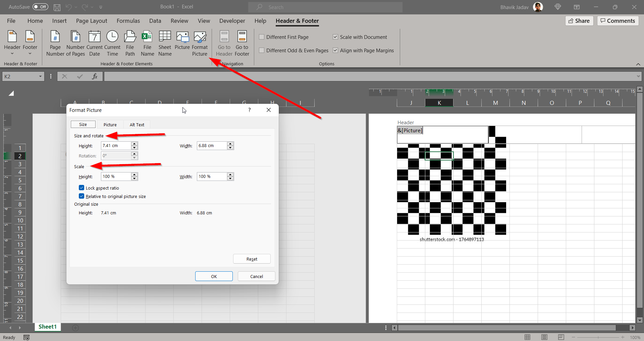644x341 pixels.
Task: Collapse the ribbon
Action: pos(638,64)
